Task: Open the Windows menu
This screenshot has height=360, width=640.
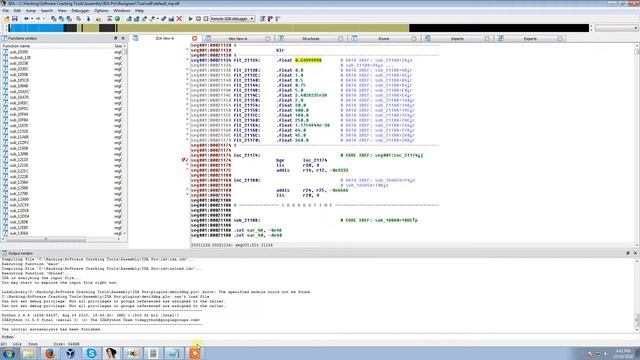Action: (122, 11)
